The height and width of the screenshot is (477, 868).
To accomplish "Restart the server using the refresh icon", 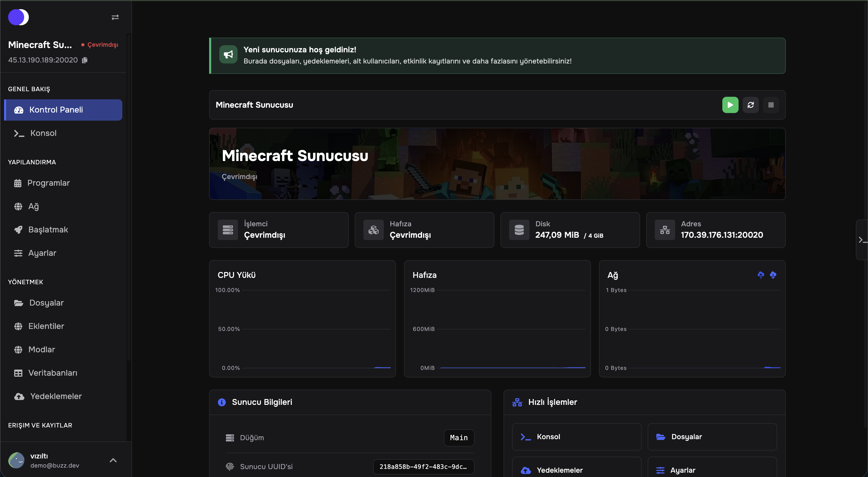I will pyautogui.click(x=751, y=105).
